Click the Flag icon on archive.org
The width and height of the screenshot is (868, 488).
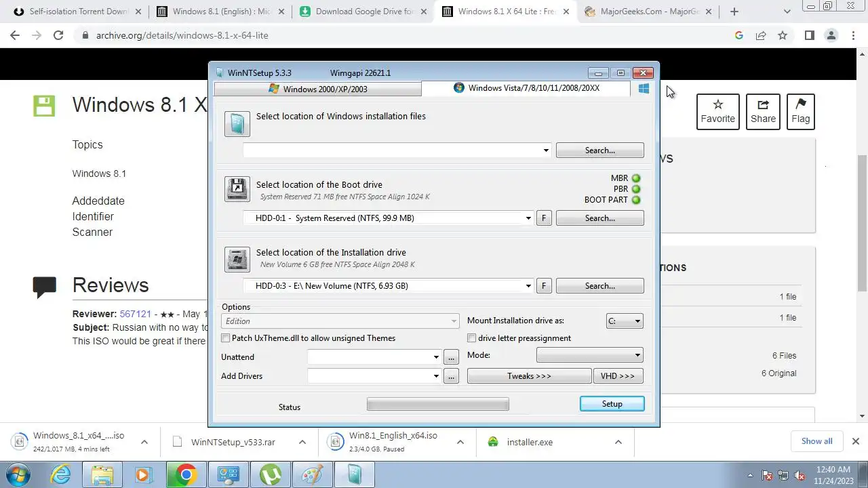coord(801,104)
